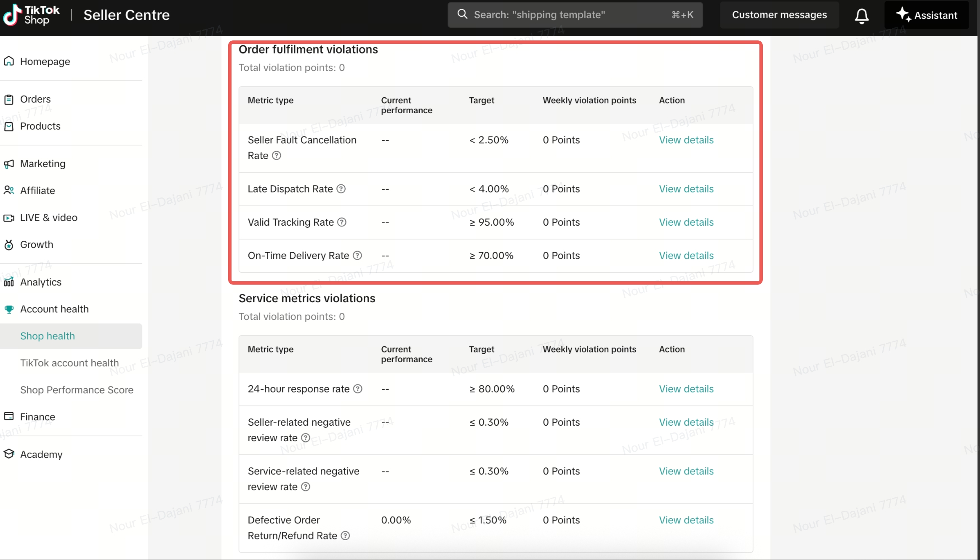This screenshot has width=980, height=560.
Task: Click help icon beside Seller Fault Cancellation Rate
Action: [x=276, y=156]
